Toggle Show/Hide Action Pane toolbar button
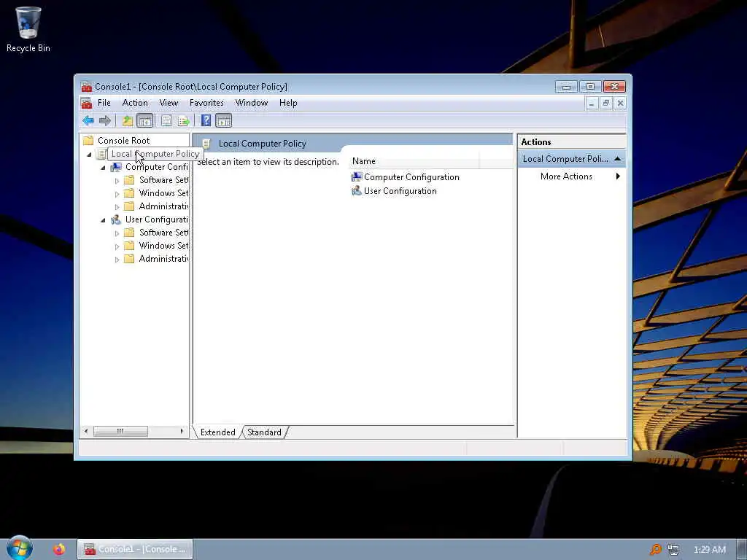The image size is (747, 560). 223,121
